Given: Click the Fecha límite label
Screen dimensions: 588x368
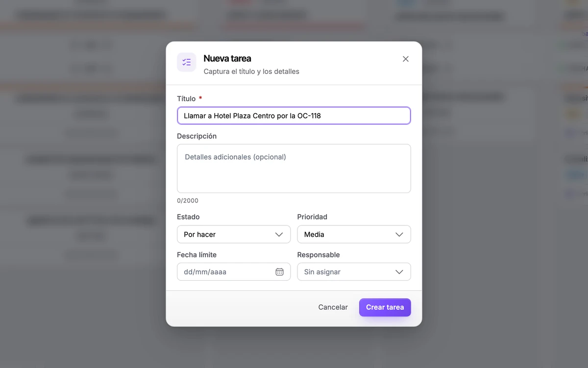Looking at the screenshot, I should click(196, 255).
